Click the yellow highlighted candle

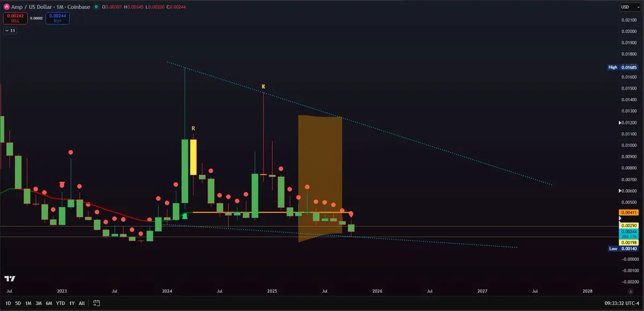(x=193, y=157)
